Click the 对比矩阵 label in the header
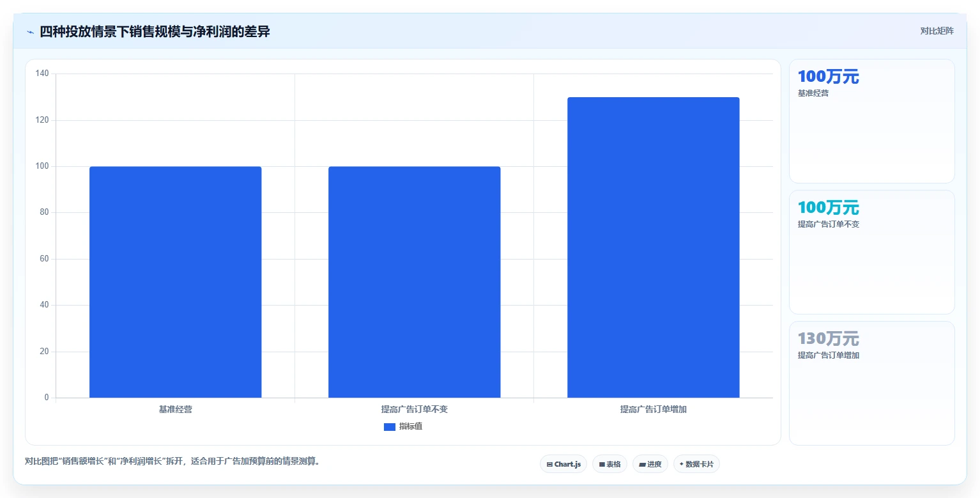Viewport: 980px width, 498px height. (937, 31)
